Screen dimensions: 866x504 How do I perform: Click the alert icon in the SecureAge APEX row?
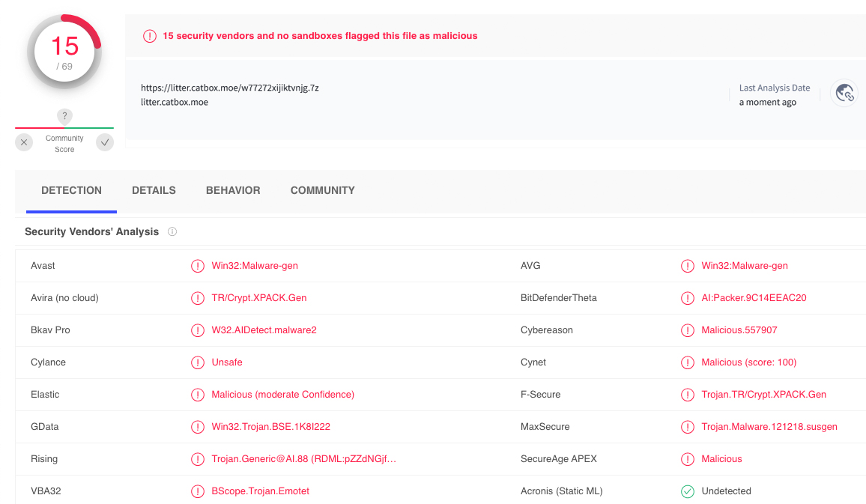pos(688,459)
